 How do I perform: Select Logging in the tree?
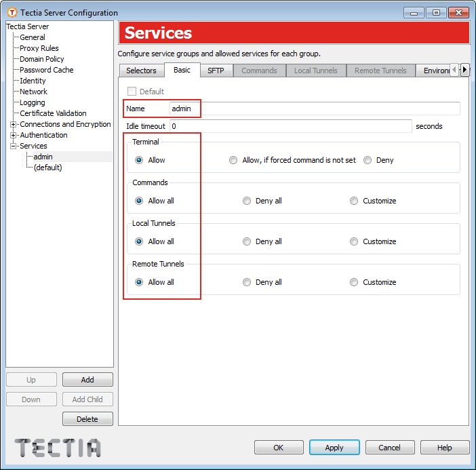coord(32,102)
